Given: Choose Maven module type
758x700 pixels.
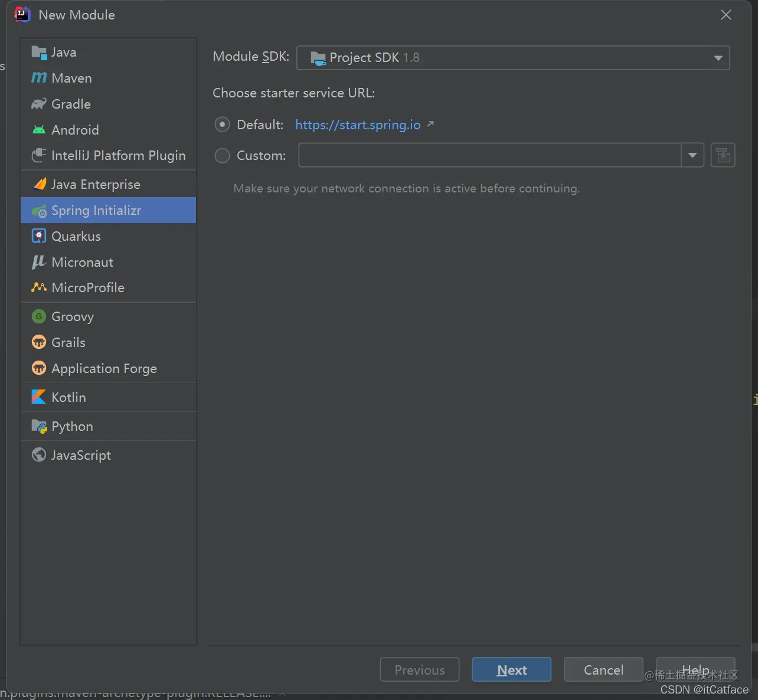Looking at the screenshot, I should tap(109, 78).
